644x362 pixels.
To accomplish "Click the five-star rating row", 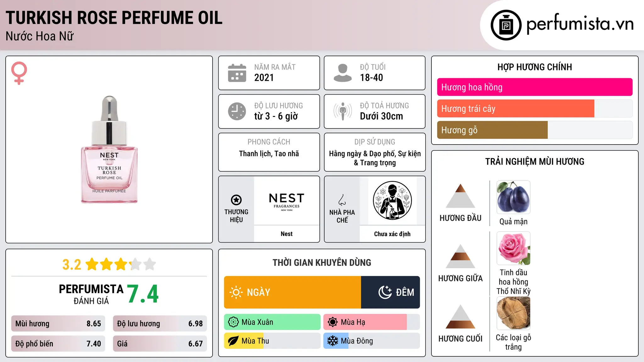I will (x=121, y=264).
